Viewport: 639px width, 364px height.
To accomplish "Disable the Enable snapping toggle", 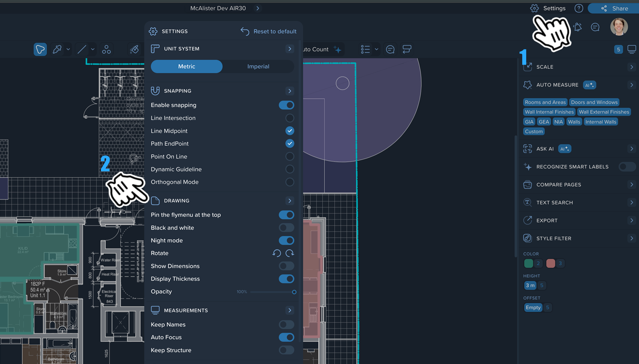I will (x=286, y=105).
